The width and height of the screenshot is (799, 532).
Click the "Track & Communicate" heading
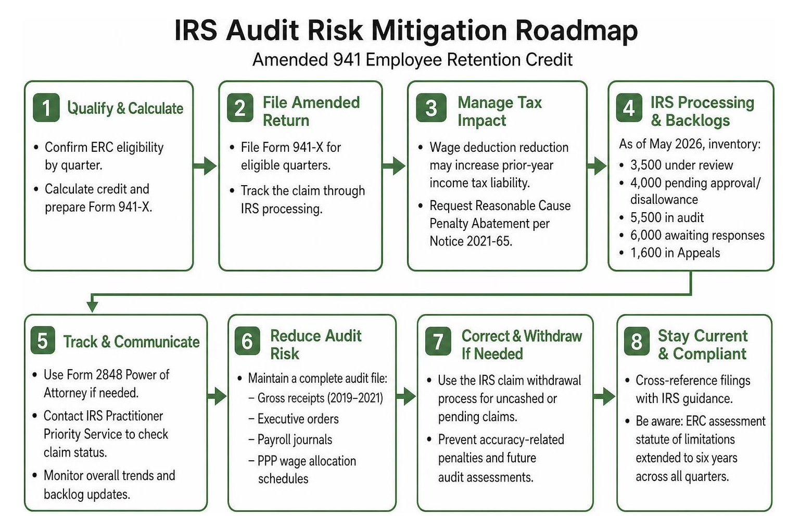[131, 342]
